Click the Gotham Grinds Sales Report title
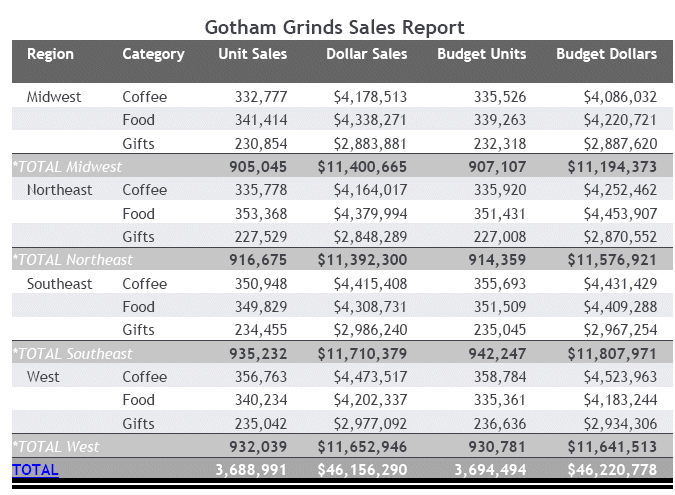Image resolution: width=675 pixels, height=495 pixels. 335,27
